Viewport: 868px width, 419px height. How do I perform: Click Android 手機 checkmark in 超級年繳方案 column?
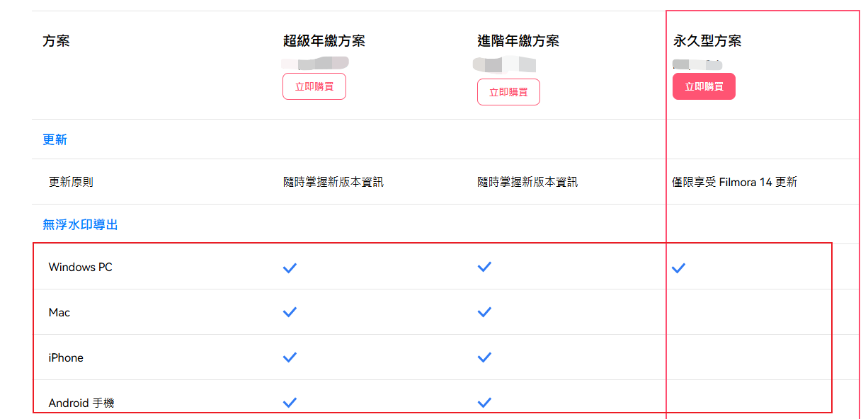point(290,403)
